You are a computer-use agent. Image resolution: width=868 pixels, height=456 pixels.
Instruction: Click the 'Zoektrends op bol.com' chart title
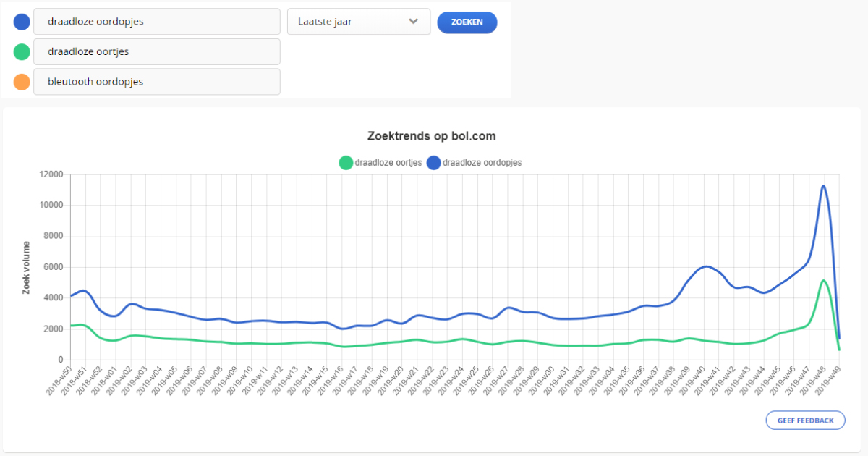click(431, 136)
